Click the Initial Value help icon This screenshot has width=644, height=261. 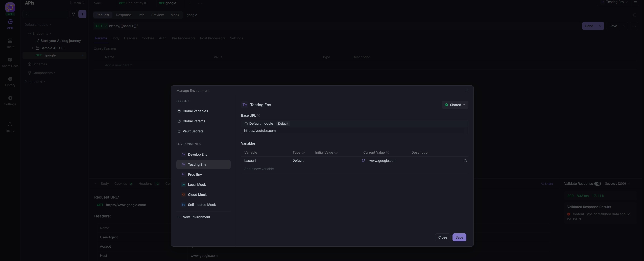(x=336, y=152)
